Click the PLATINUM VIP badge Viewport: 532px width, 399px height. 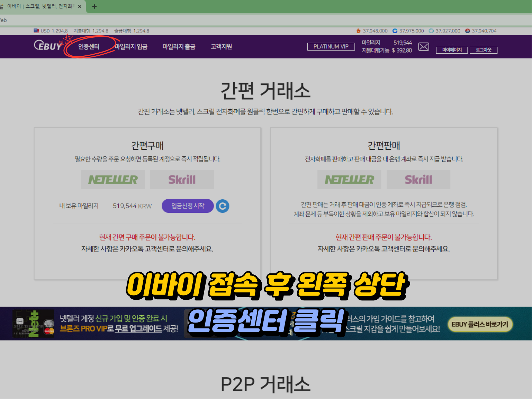[x=331, y=47]
